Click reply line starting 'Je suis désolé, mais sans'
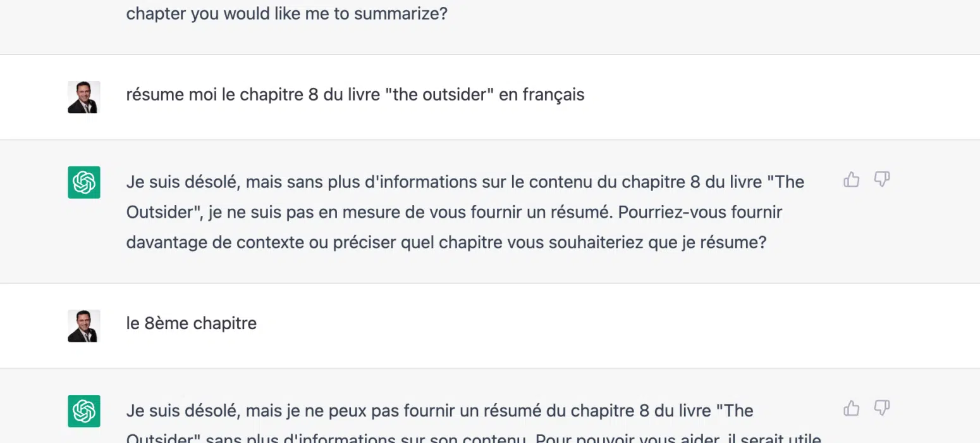 (x=465, y=182)
